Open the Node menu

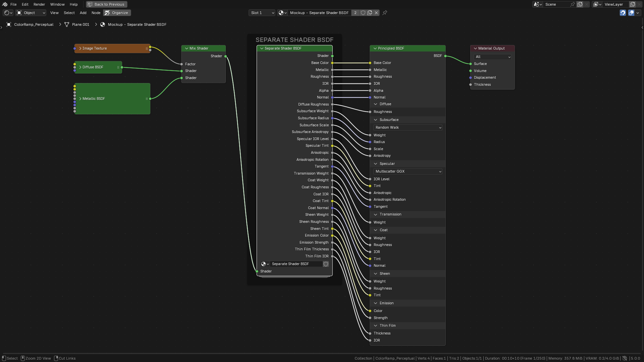tap(96, 13)
